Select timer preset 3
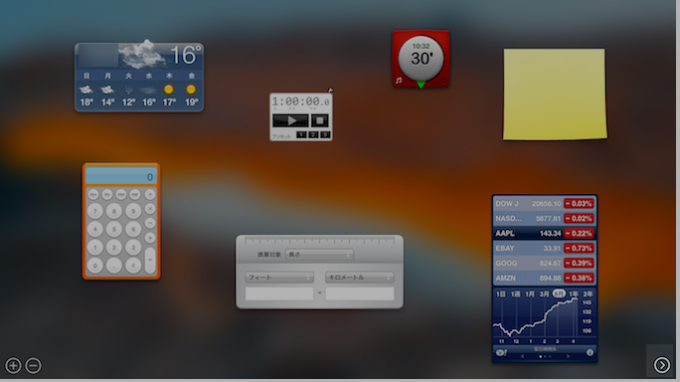Image resolution: width=680 pixels, height=382 pixels. click(x=325, y=135)
